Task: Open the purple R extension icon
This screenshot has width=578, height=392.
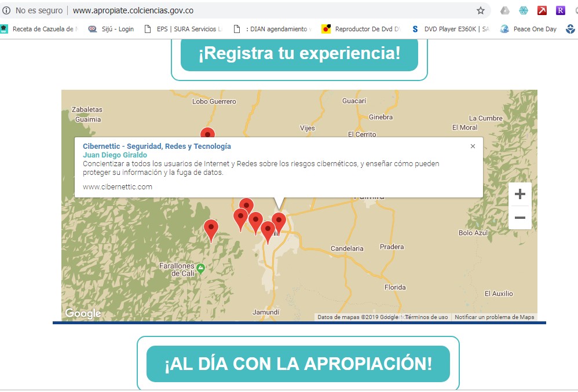Action: 560,10
